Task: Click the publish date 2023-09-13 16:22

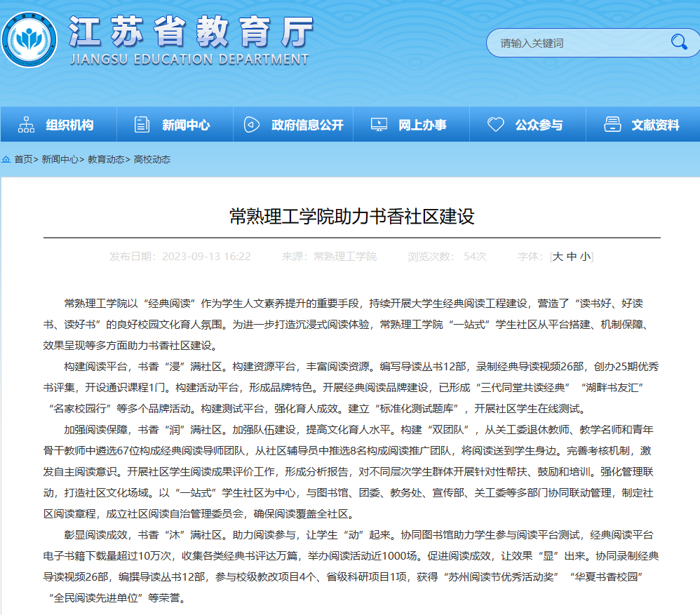Action: pyautogui.click(x=206, y=257)
